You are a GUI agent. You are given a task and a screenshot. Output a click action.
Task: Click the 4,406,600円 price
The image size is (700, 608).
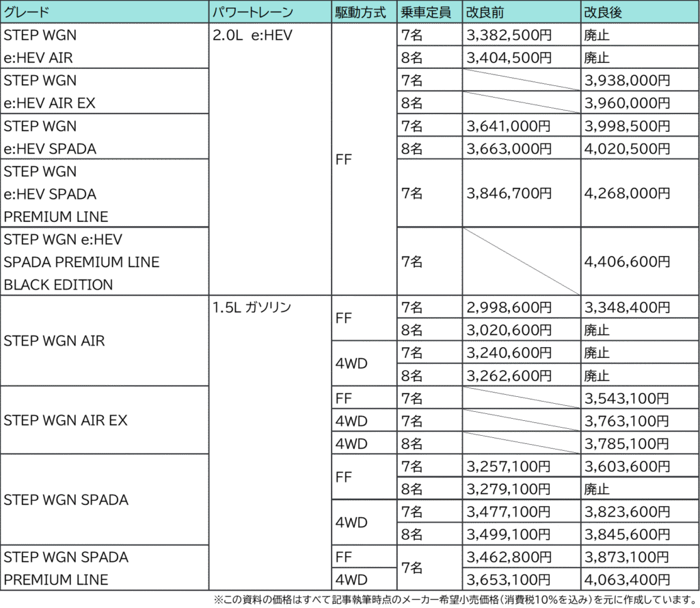pos(628,262)
